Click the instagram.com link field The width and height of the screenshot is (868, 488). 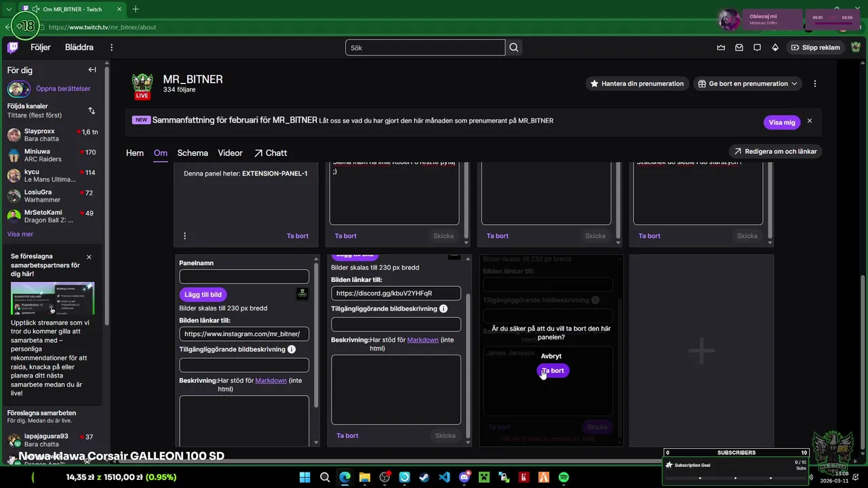(244, 334)
